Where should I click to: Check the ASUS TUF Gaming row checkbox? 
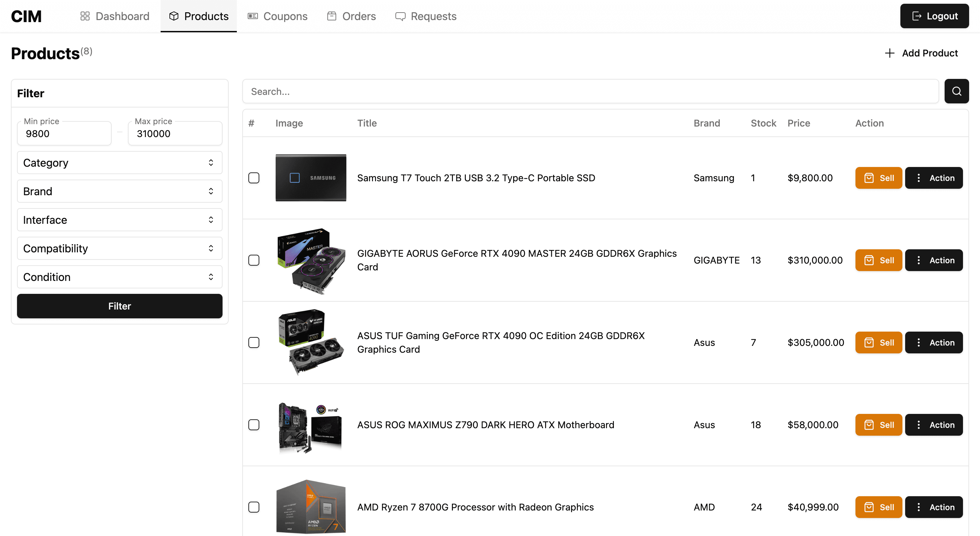[254, 342]
